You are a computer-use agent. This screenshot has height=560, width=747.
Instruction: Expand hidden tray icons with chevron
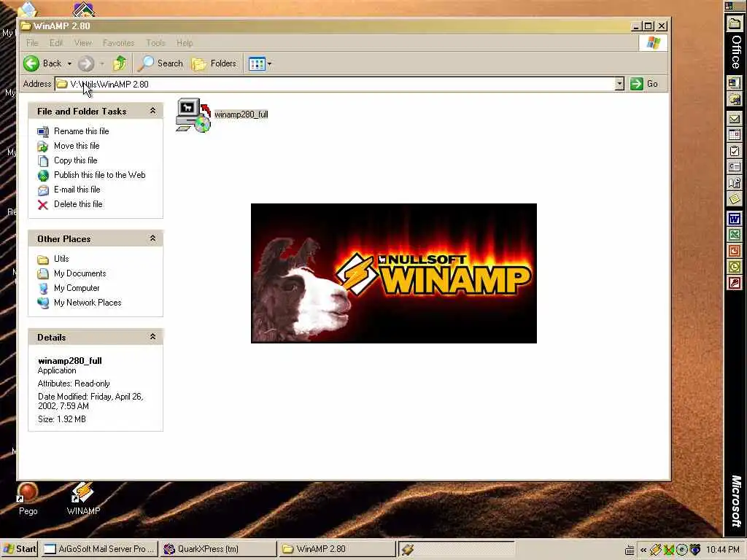(643, 550)
